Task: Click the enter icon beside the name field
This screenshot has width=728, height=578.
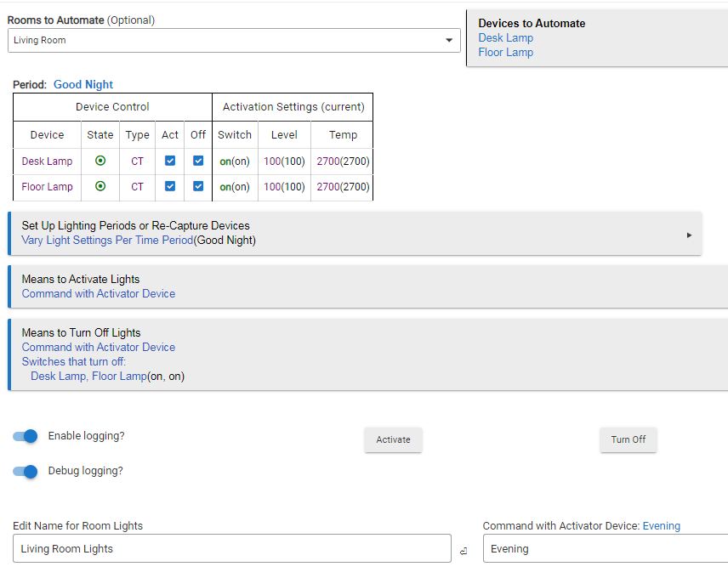Action: pyautogui.click(x=464, y=551)
